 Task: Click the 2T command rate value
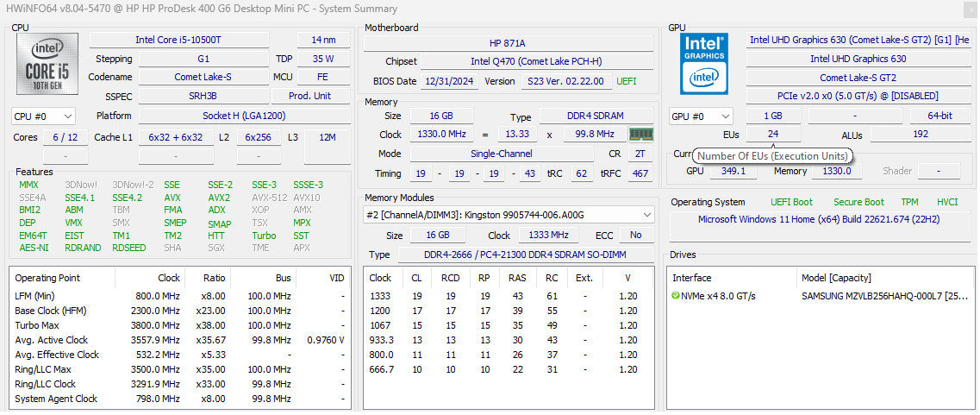click(640, 154)
